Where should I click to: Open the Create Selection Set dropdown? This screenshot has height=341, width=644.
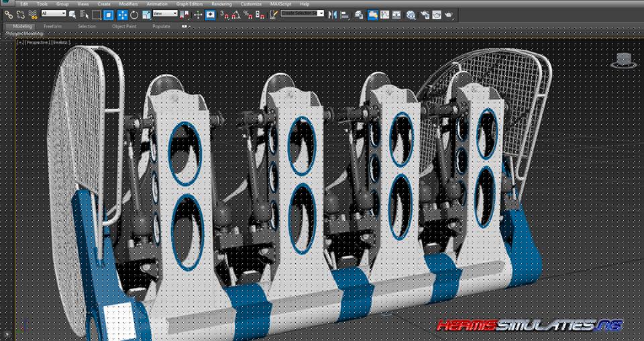click(303, 13)
